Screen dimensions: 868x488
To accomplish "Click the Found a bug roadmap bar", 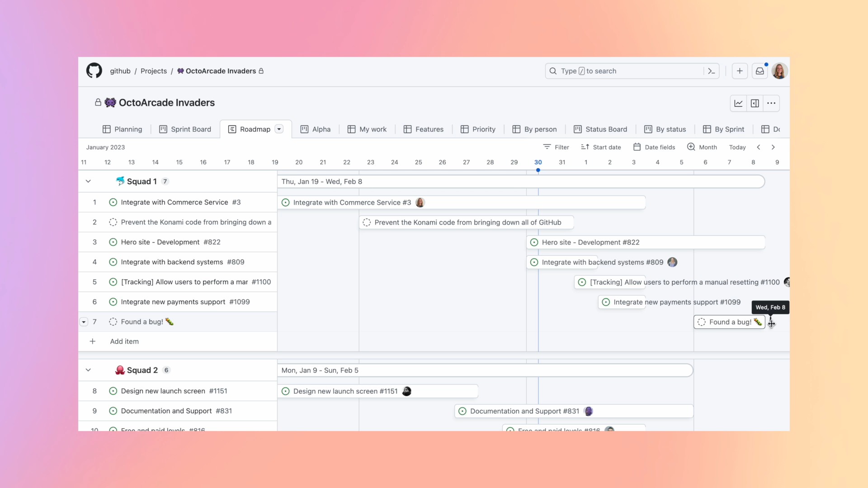I will pyautogui.click(x=729, y=322).
